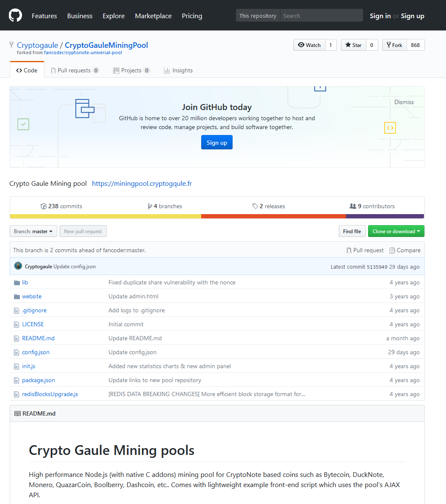The height and width of the screenshot is (504, 446).
Task: View 238 commits
Action: click(x=61, y=206)
